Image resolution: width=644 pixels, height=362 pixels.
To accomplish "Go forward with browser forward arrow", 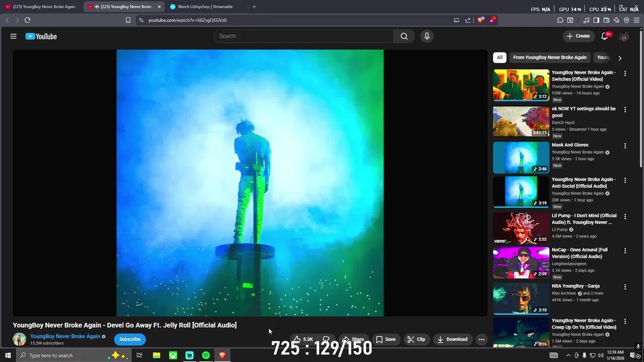I will pyautogui.click(x=17, y=20).
